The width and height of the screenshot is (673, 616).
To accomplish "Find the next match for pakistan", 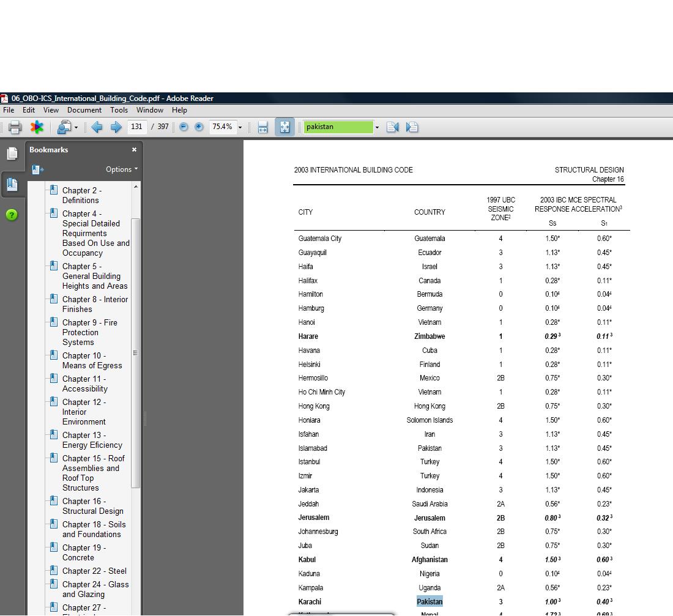I will coord(412,127).
